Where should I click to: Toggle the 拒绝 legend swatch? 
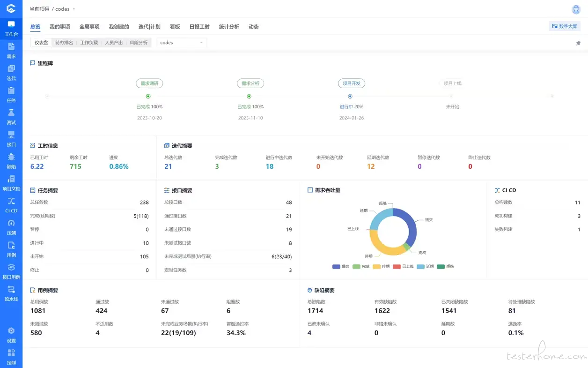441,266
